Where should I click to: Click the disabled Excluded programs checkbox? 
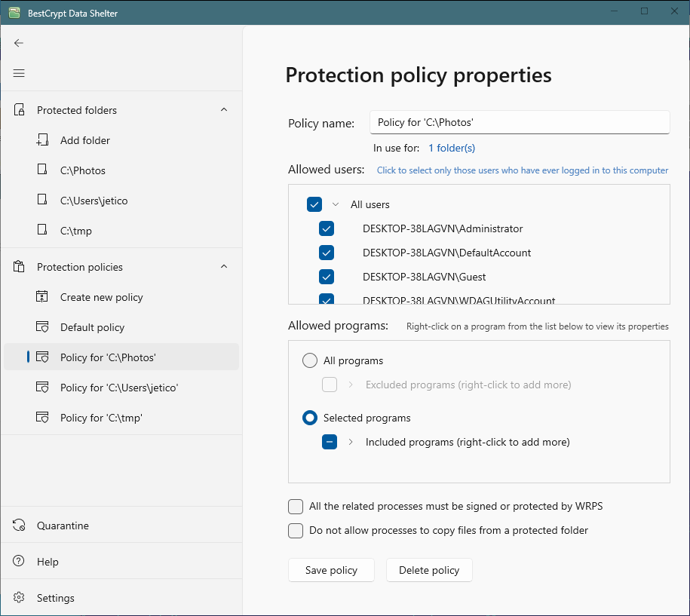(x=330, y=385)
